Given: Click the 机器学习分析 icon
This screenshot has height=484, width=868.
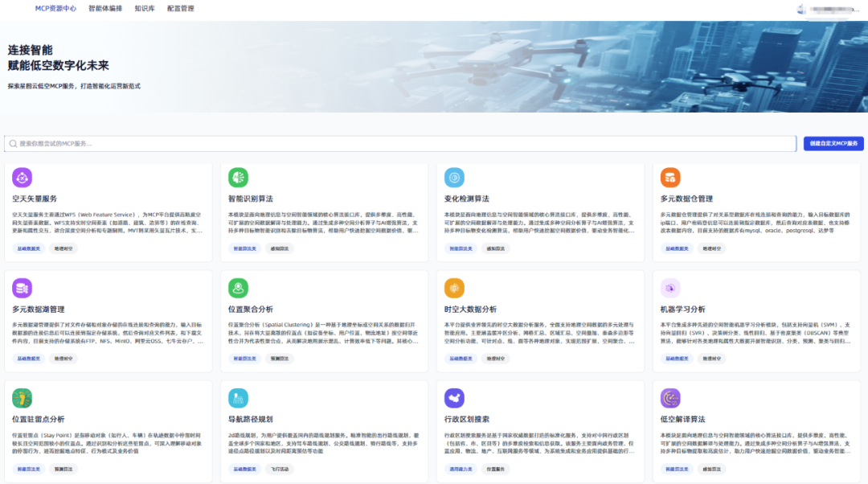Looking at the screenshot, I should tap(671, 286).
